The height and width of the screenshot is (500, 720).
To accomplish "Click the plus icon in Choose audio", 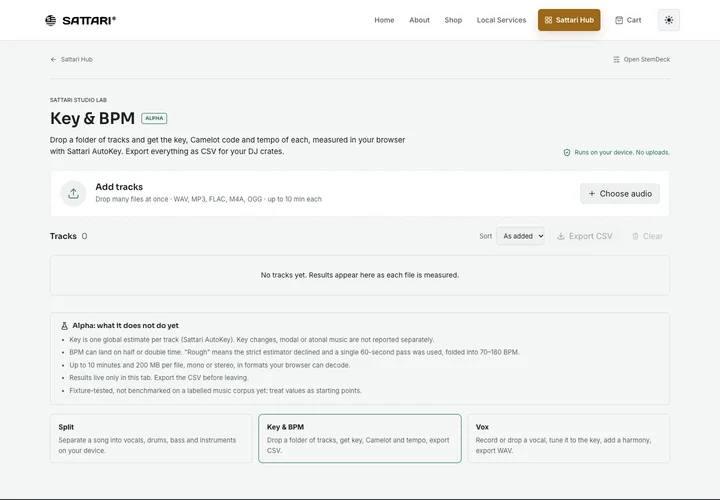I will click(592, 194).
